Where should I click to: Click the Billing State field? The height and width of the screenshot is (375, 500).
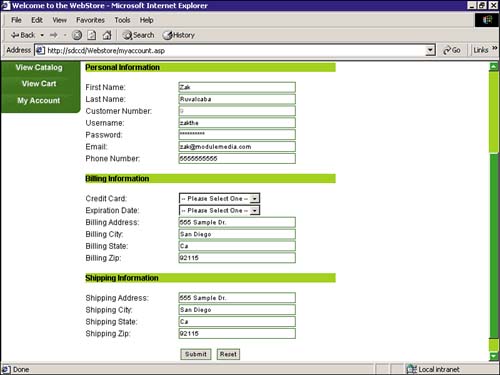pyautogui.click(x=237, y=246)
